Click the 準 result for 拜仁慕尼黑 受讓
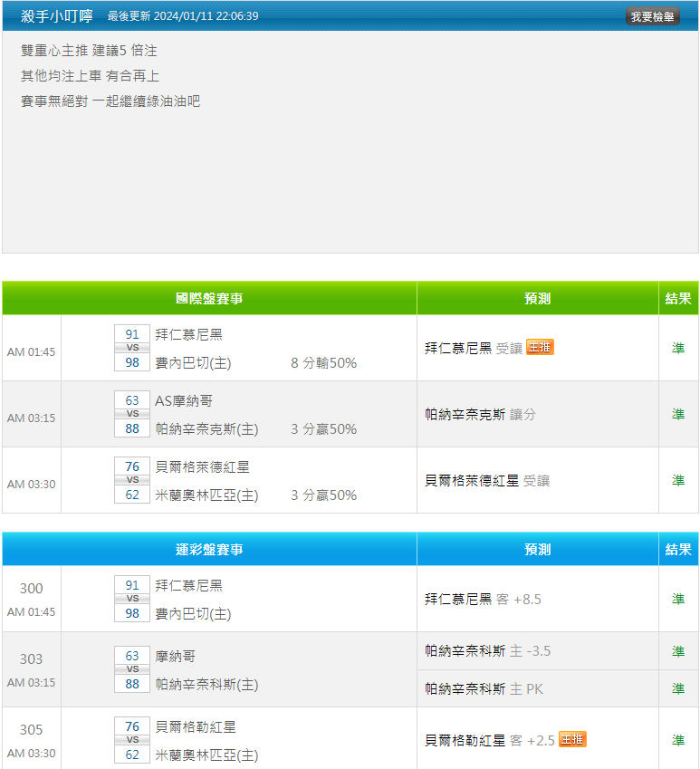 coord(678,348)
